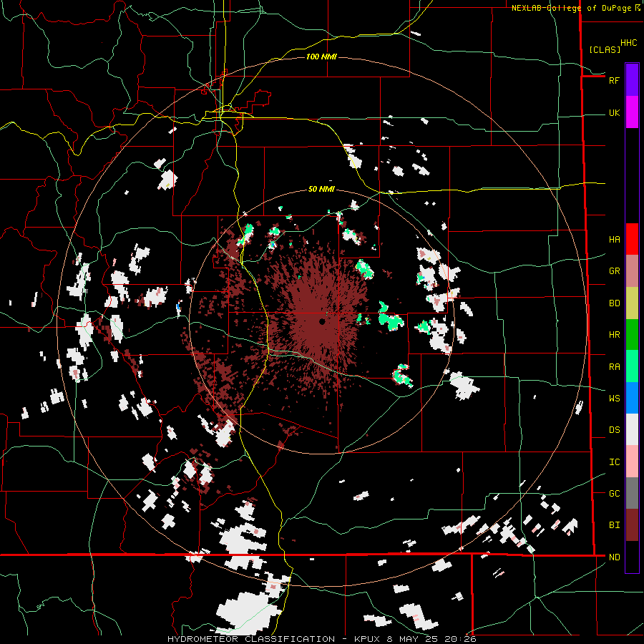Click the blue WS wet snow swatch
The height and width of the screenshot is (644, 644).
pos(632,398)
